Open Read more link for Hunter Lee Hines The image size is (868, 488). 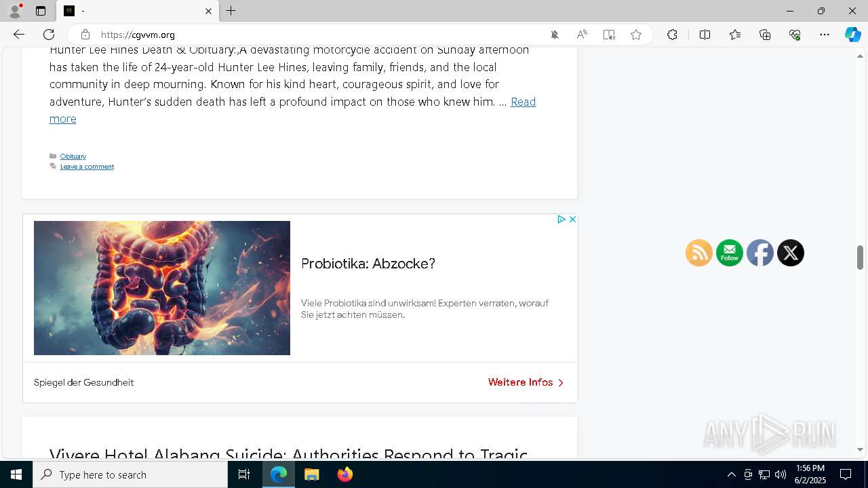pos(523,102)
